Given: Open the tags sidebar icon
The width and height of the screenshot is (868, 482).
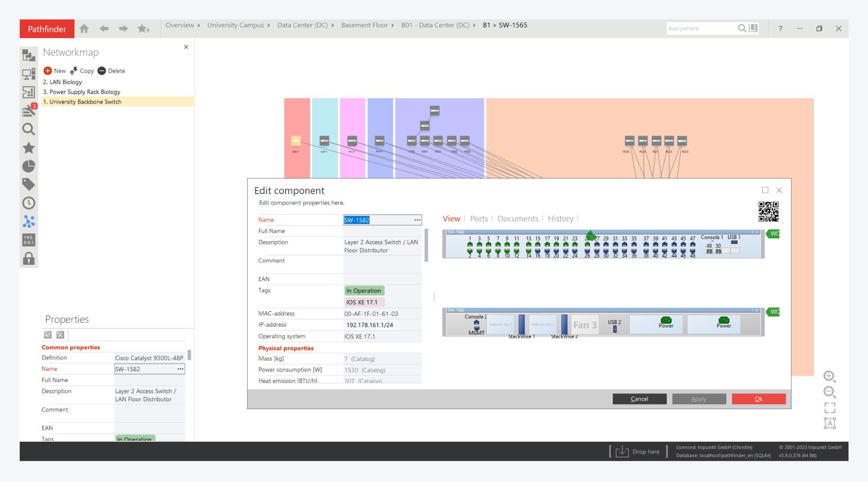Looking at the screenshot, I should (x=29, y=185).
